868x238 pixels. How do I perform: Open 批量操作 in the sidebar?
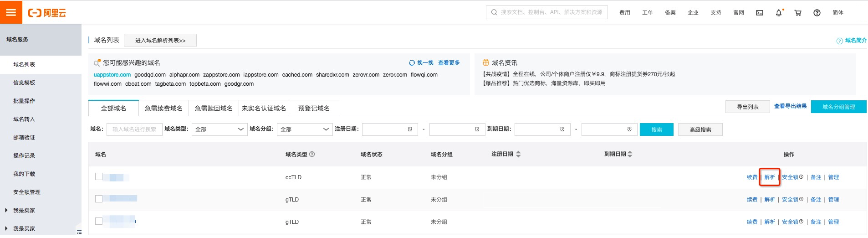[x=24, y=101]
